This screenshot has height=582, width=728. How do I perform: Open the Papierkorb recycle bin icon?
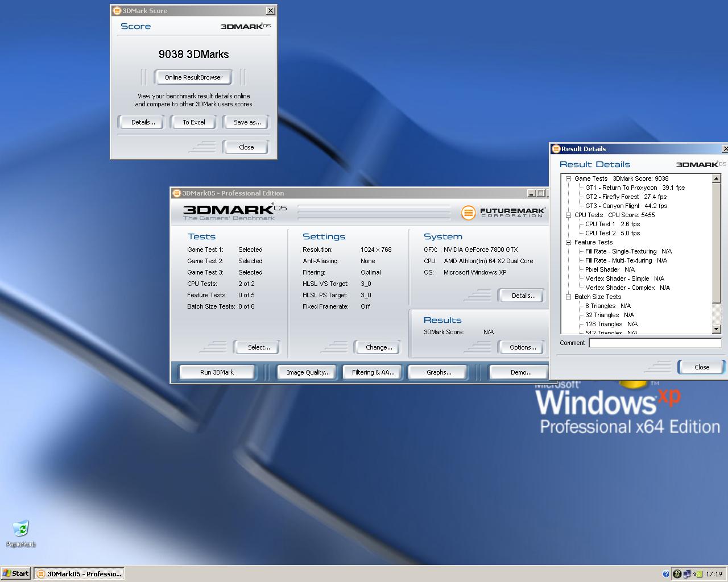tap(21, 533)
